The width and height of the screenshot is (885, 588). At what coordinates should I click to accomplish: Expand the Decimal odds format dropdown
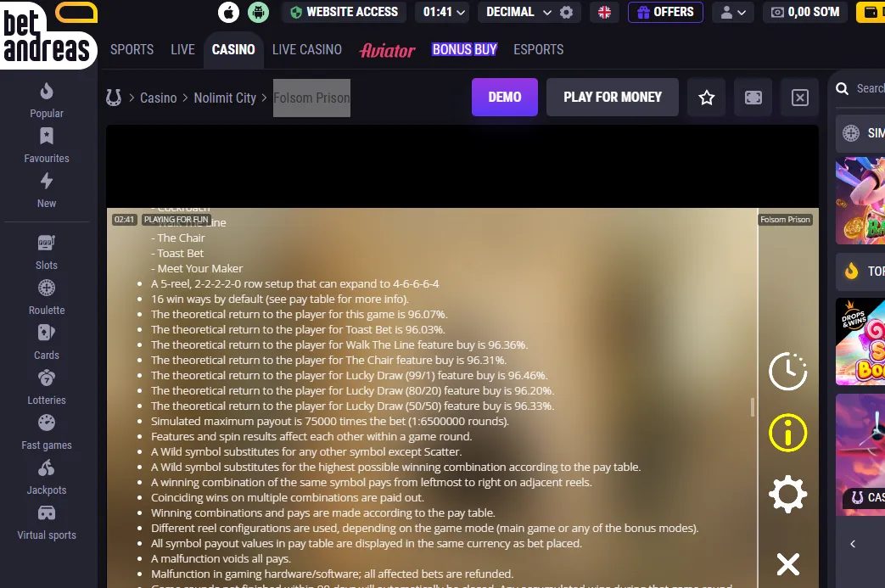(x=517, y=12)
